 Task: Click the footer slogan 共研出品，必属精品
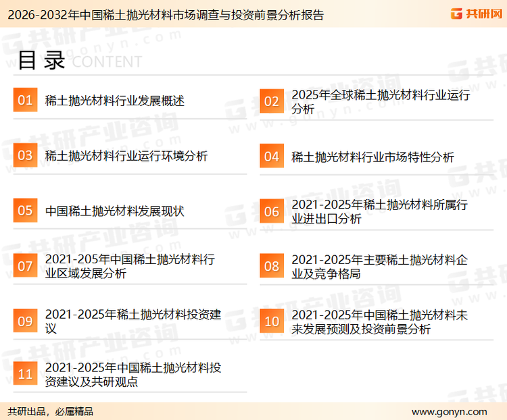(51, 412)
